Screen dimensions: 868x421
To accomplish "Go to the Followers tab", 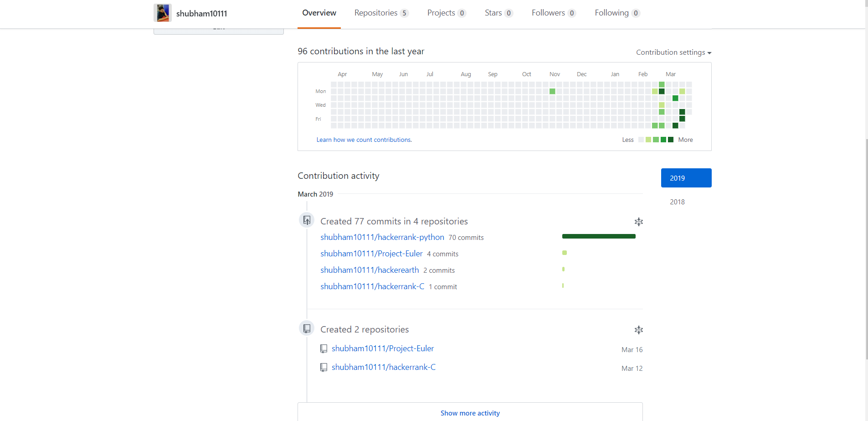I will coord(553,13).
